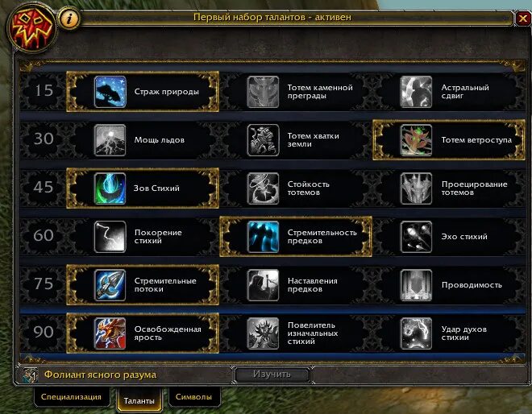
Task: Click the Проецирование тотемов icon
Action: click(416, 188)
